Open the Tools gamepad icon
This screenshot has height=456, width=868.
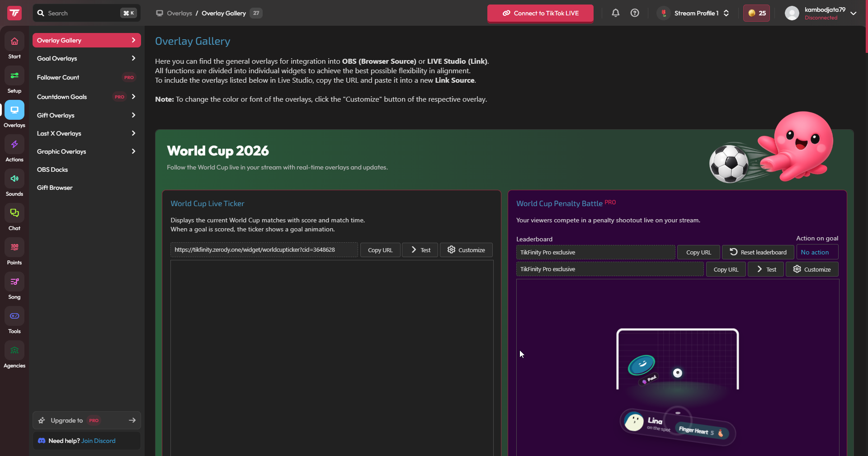pos(14,316)
